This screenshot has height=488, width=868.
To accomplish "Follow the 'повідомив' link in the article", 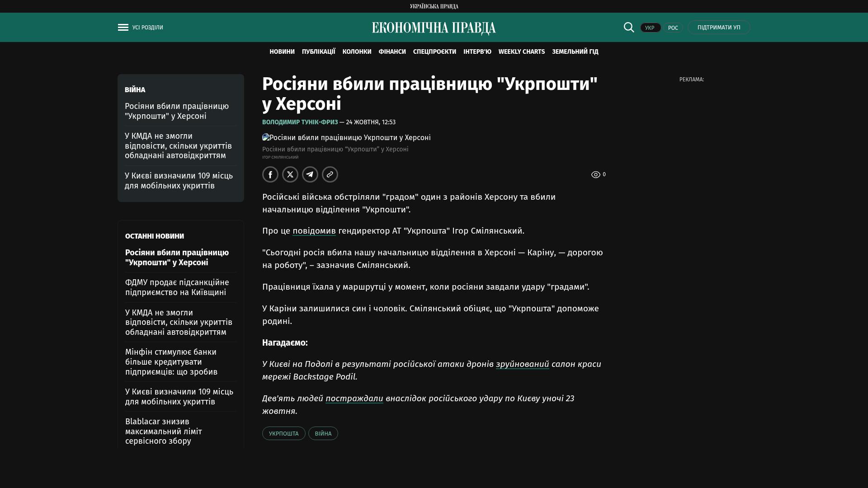I will tap(314, 231).
